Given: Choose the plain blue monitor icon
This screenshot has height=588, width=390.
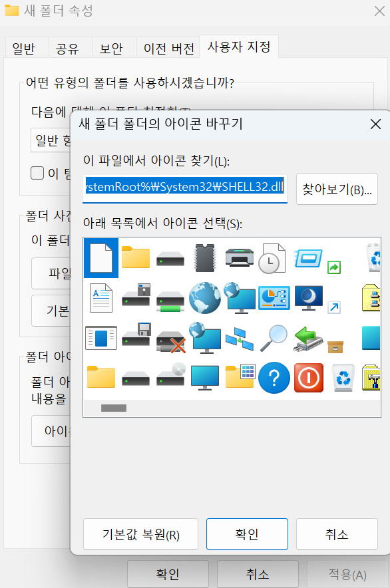Looking at the screenshot, I should (205, 378).
